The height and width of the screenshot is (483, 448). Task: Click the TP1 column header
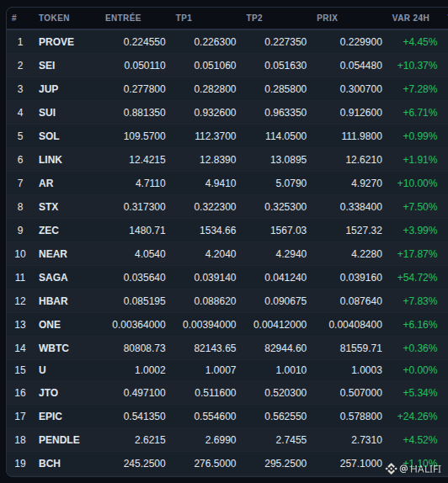(184, 18)
